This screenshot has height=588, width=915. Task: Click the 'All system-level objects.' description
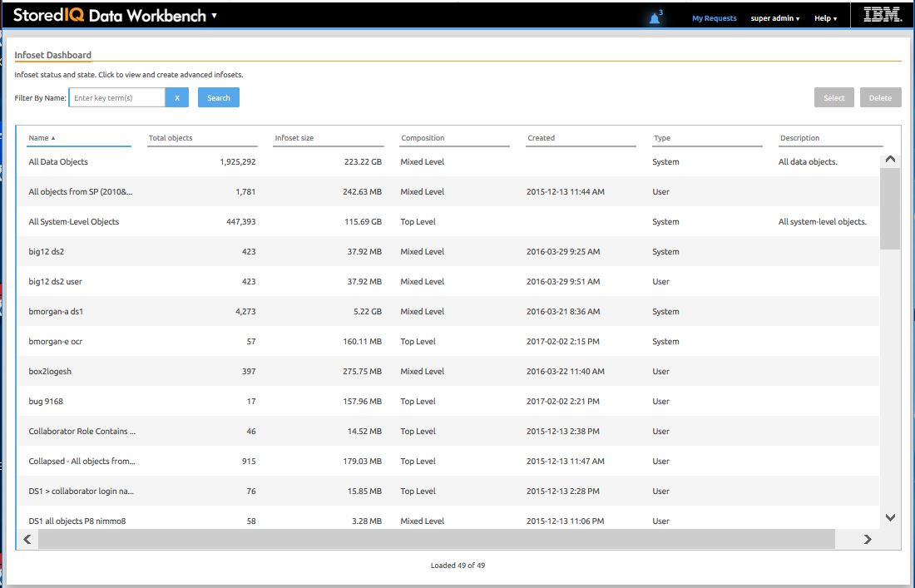(822, 222)
